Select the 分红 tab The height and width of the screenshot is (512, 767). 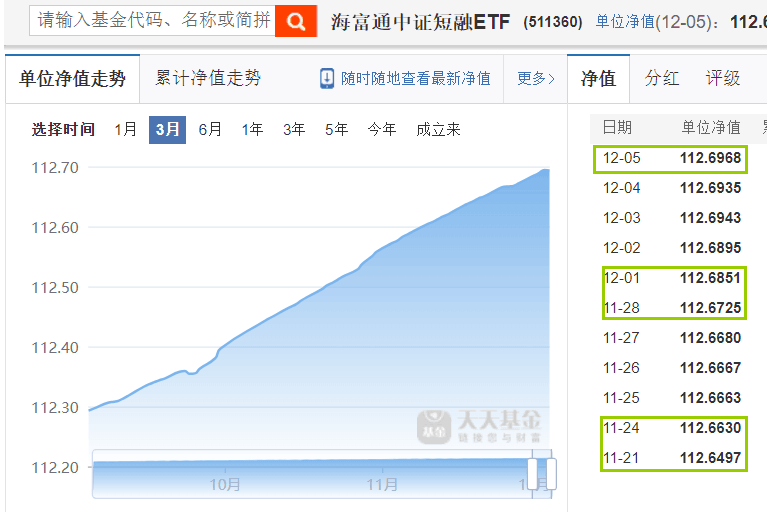[661, 78]
